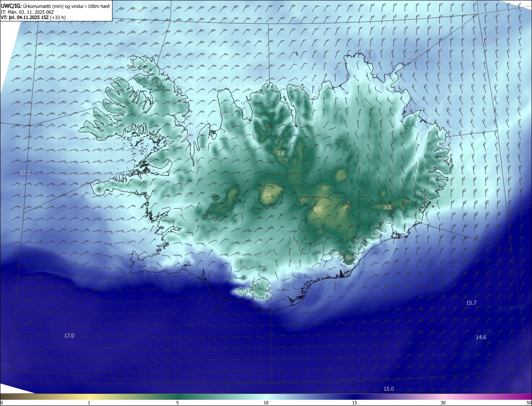Screen dimensions: 532x406
Task: Click the '14.6' value label on the map
Action: click(481, 338)
